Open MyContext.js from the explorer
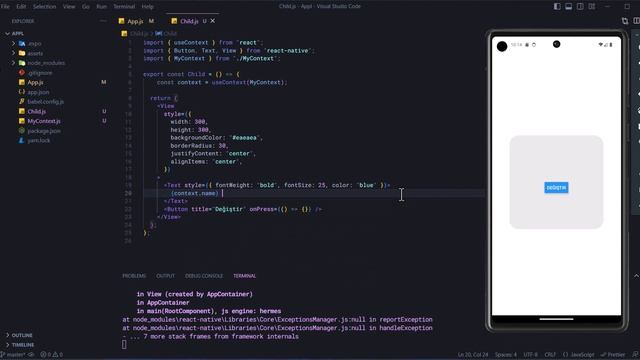This screenshot has width=640, height=360. 44,121
